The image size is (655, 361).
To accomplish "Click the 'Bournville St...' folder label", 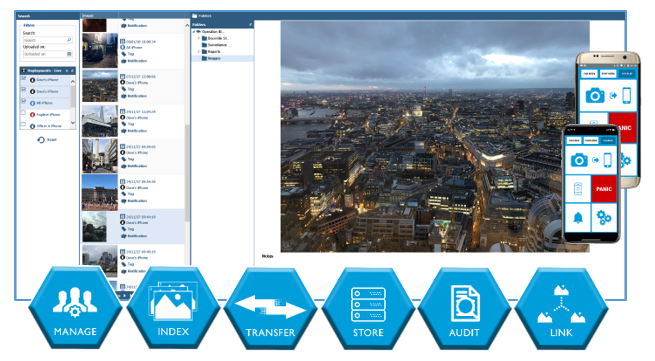I will tap(218, 38).
